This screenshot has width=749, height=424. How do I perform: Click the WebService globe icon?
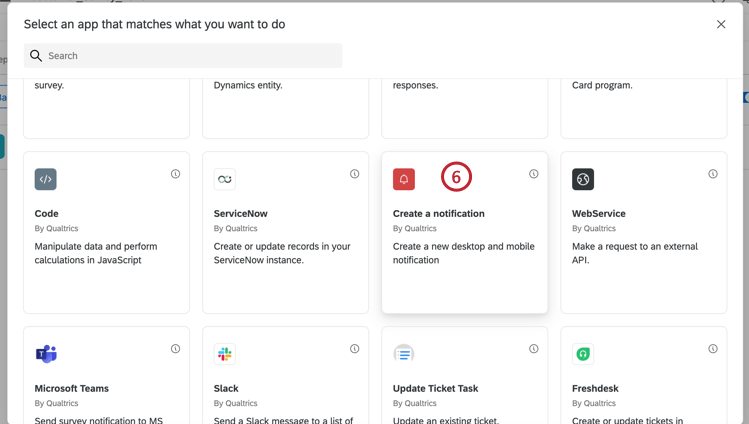pos(583,179)
